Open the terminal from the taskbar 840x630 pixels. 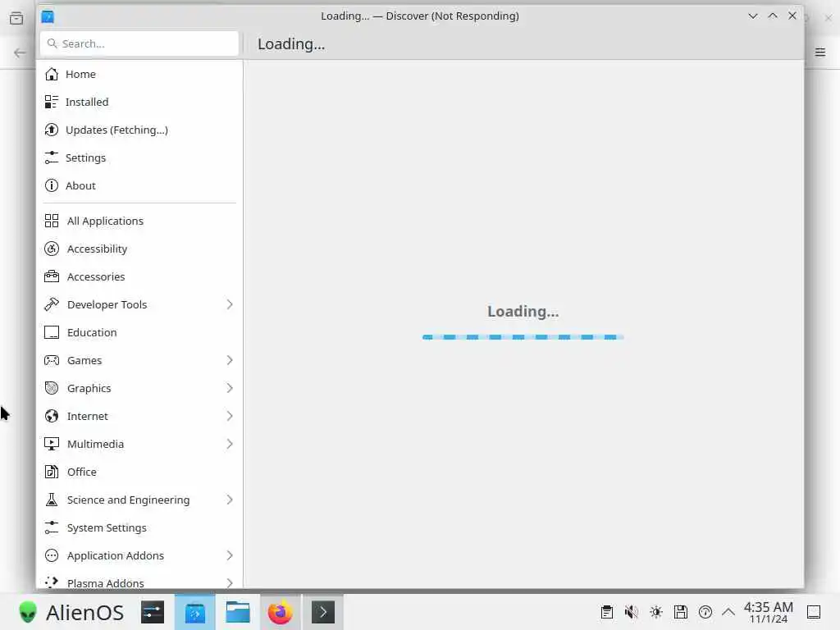click(x=323, y=612)
